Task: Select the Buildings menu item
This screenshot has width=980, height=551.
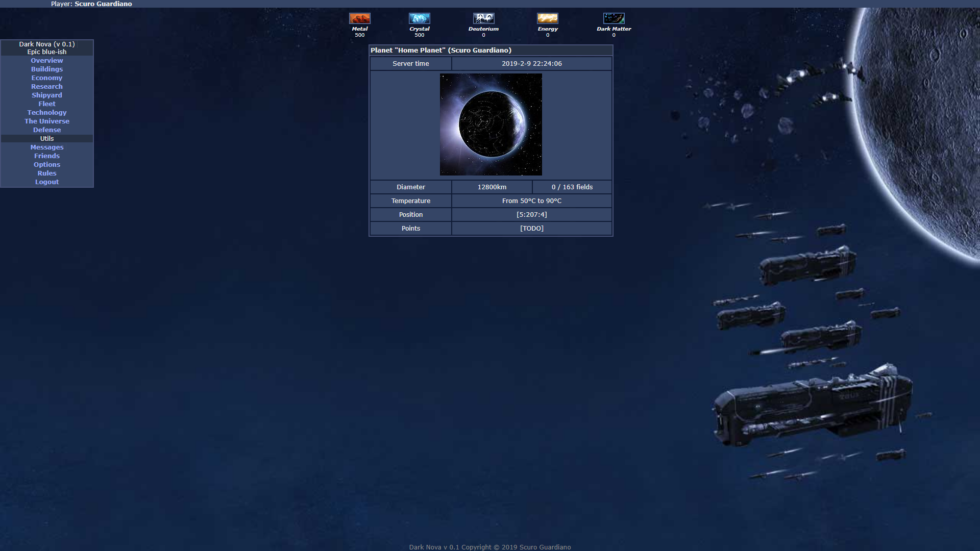Action: point(46,69)
